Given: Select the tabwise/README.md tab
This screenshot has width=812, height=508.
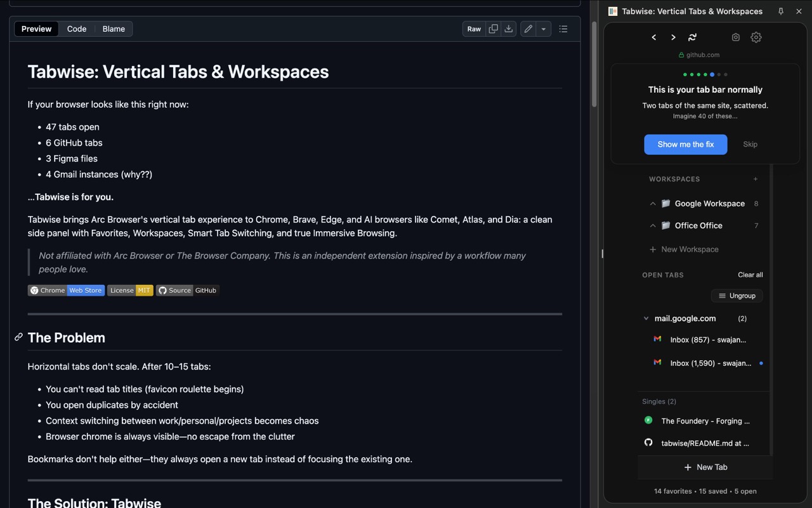Looking at the screenshot, I should [704, 443].
